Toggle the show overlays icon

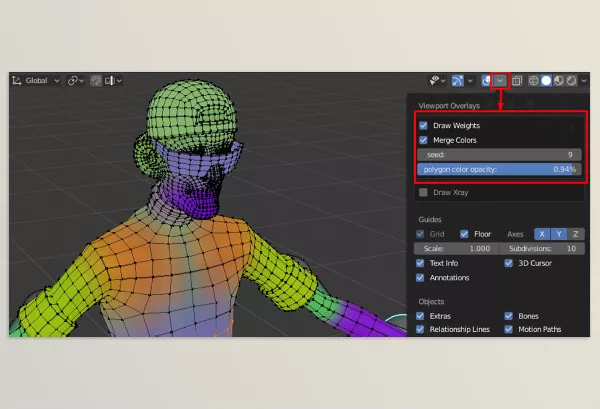pos(486,81)
